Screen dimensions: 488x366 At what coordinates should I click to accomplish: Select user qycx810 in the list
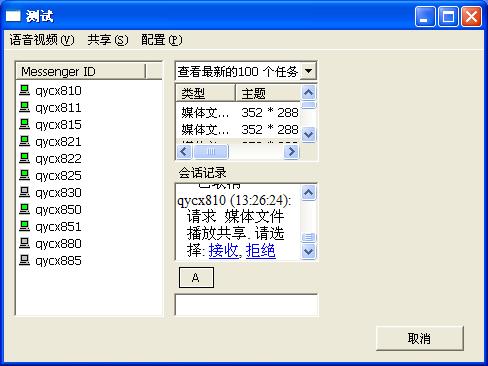pos(58,91)
